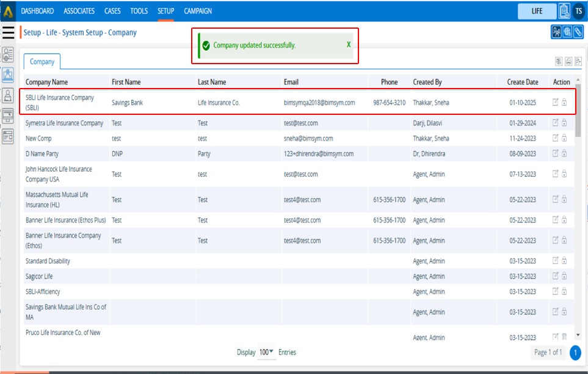The image size is (588, 374).
Task: Open the CAMPAIGN menu
Action: coord(198,11)
